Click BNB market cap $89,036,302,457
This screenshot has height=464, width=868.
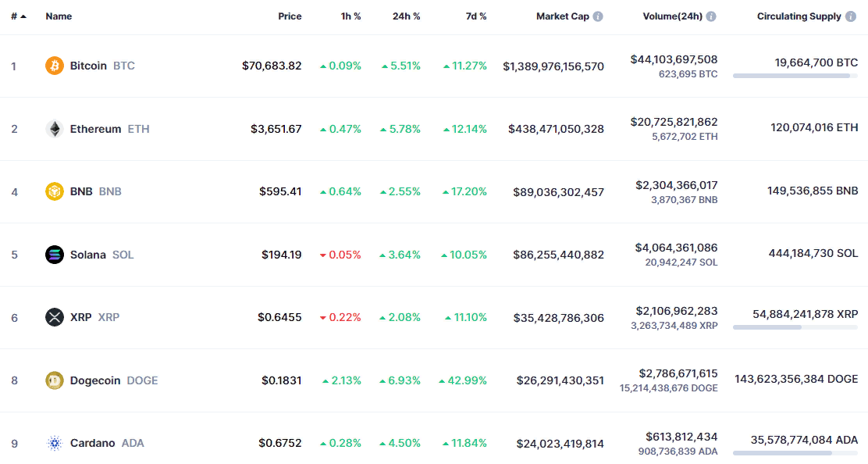(x=559, y=192)
